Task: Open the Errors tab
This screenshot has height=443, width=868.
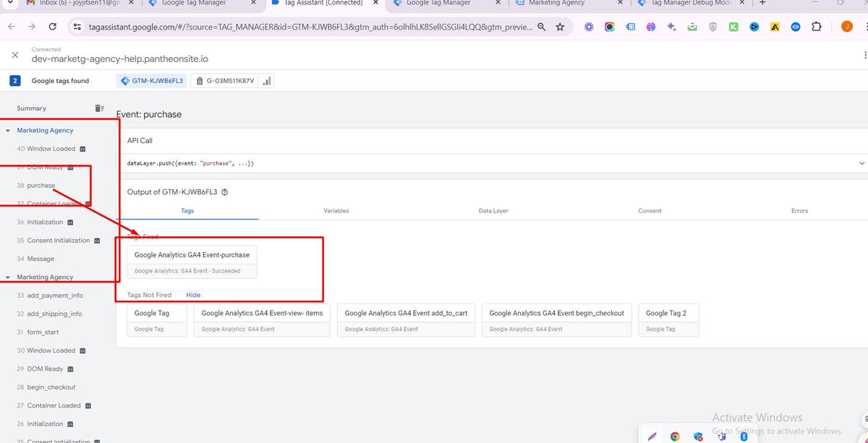Action: [799, 210]
